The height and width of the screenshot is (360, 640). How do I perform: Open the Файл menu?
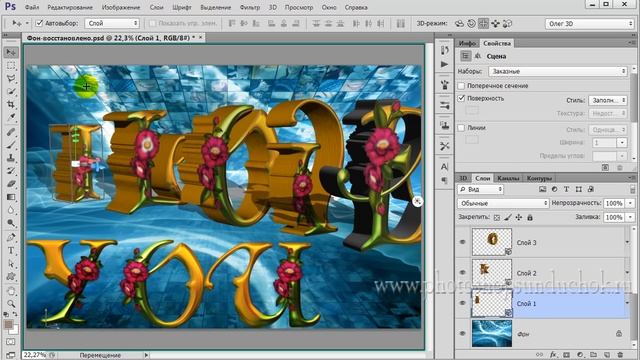(31, 7)
